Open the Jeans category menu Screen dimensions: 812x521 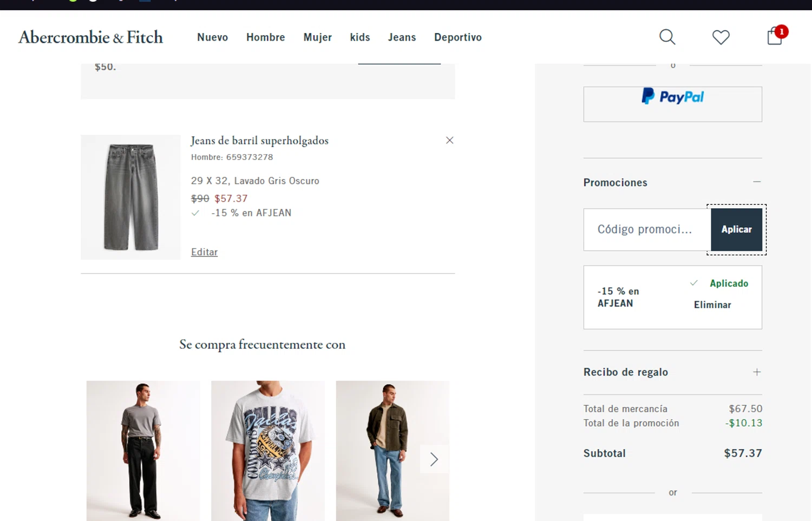coord(402,37)
